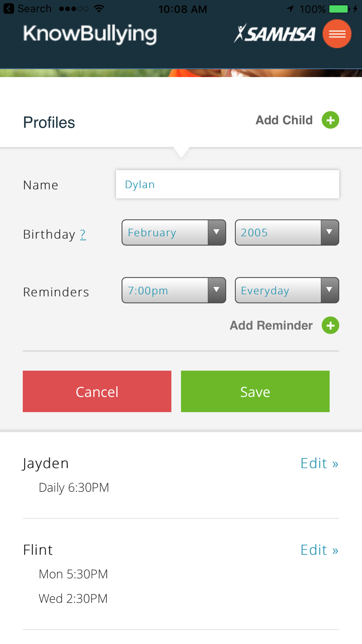The width and height of the screenshot is (362, 644).
Task: Open the birthday help question mark
Action: [83, 234]
